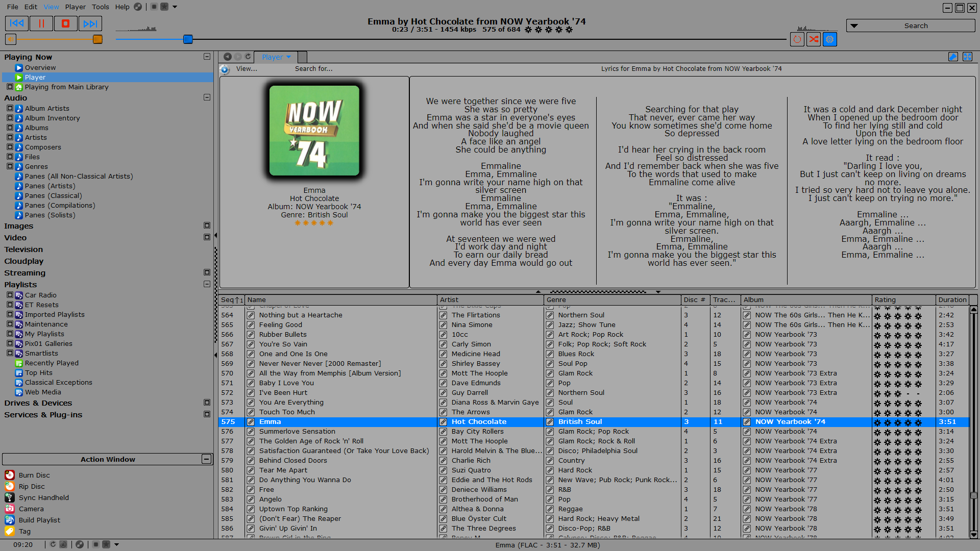The image size is (980, 551).
Task: Click the globe icon in the status bar
Action: point(80,544)
